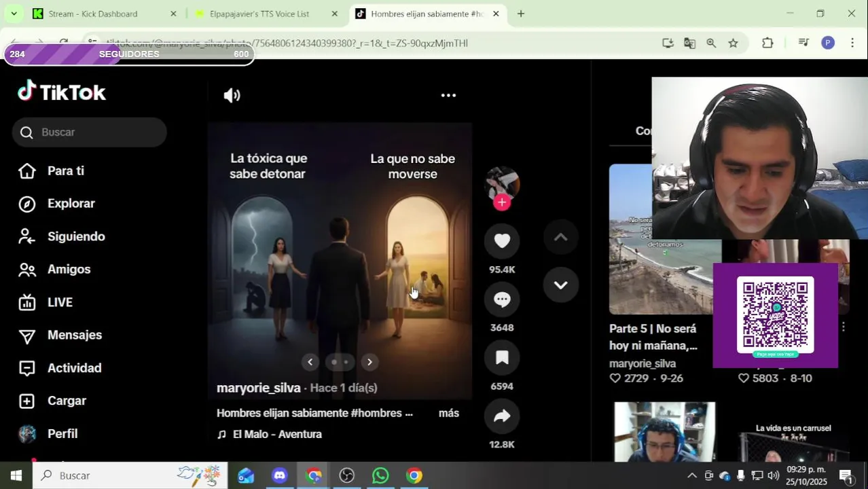Mute the TikTok post sound
Image resolution: width=868 pixels, height=489 pixels.
coord(232,96)
